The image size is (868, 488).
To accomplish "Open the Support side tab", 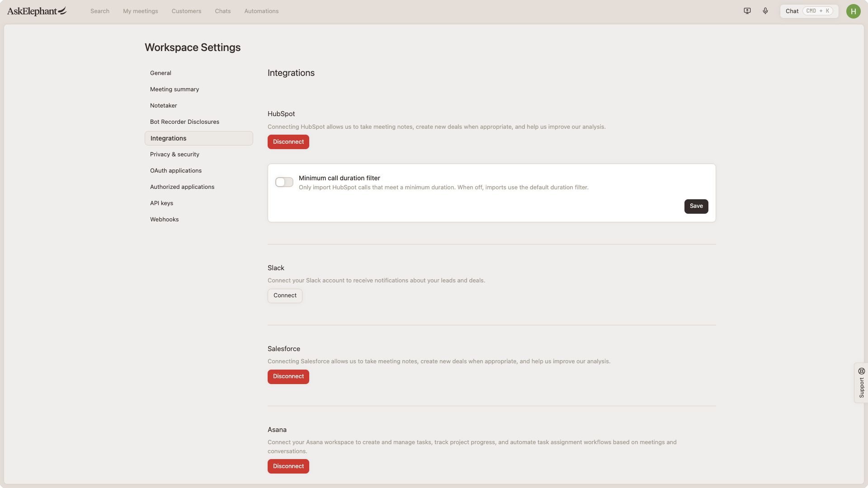I will pos(861,383).
